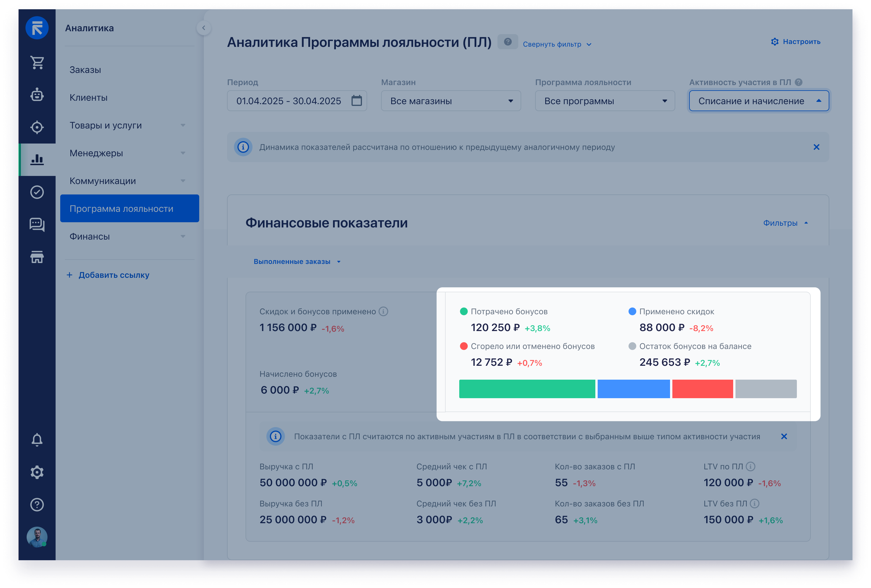Viewport: 871px width, 588px height.
Task: Click the Потрачено бонусов legend label
Action: click(x=509, y=311)
